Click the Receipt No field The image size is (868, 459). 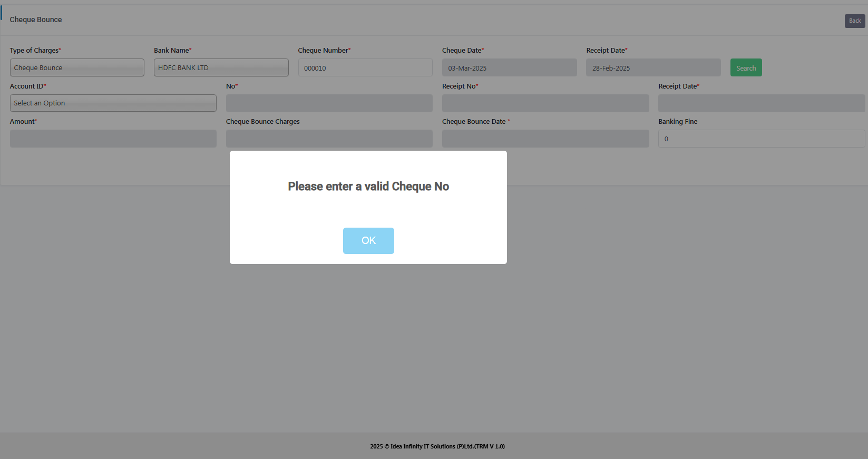pyautogui.click(x=545, y=103)
